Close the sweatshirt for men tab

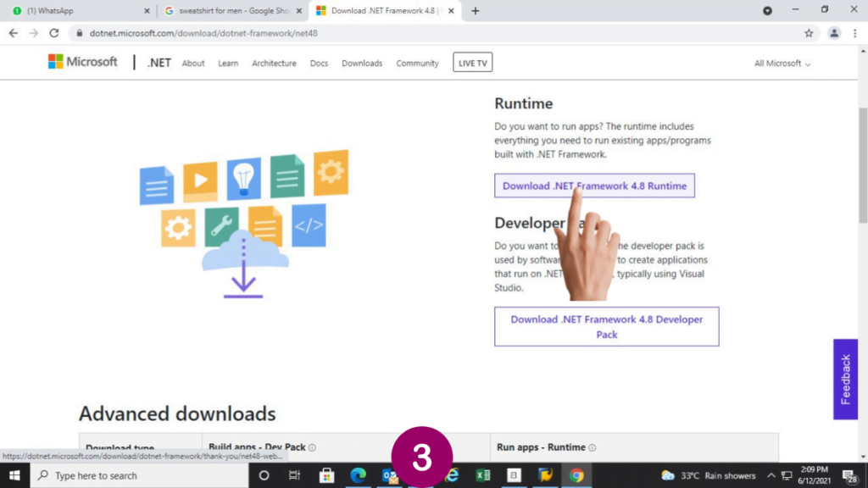[x=299, y=10]
